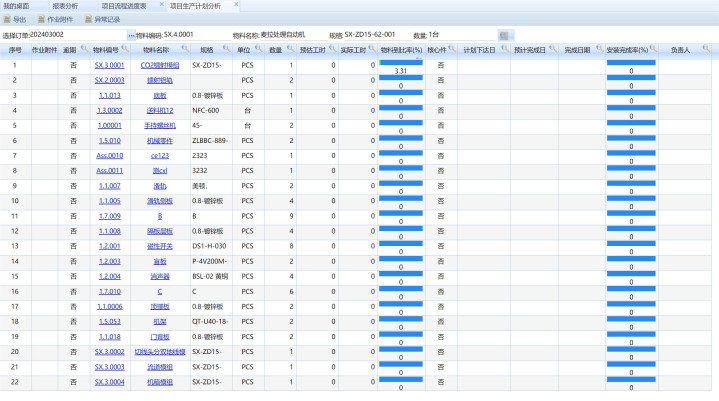The image size is (719, 401).
Task: Open order picker with the ellipsis button
Action: pos(129,35)
